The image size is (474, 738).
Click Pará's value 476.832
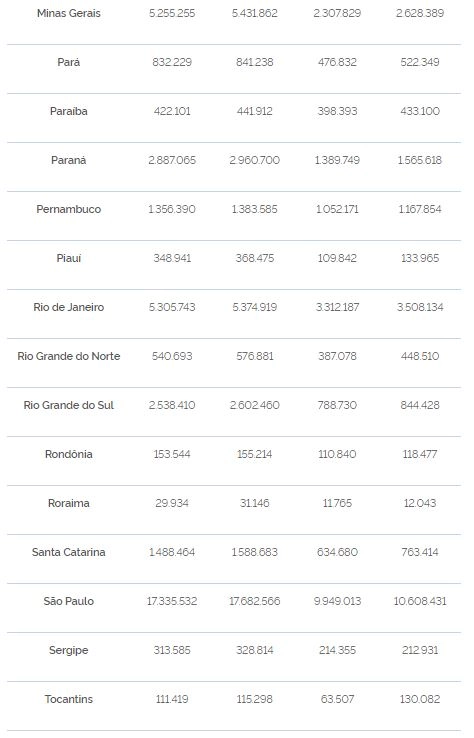click(x=337, y=62)
